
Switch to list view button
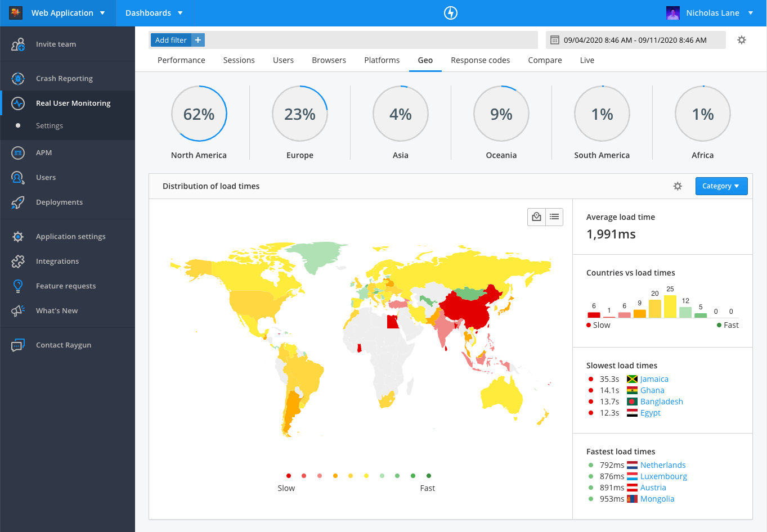(x=555, y=217)
